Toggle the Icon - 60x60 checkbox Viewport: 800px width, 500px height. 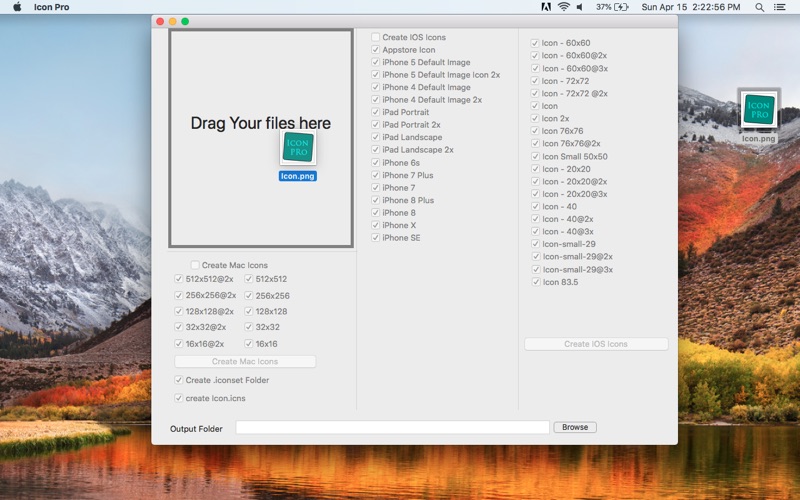pos(535,43)
